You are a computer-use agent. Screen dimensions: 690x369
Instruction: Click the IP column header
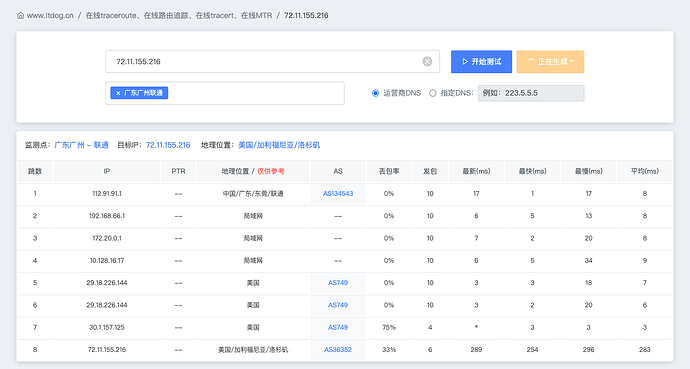(x=107, y=172)
